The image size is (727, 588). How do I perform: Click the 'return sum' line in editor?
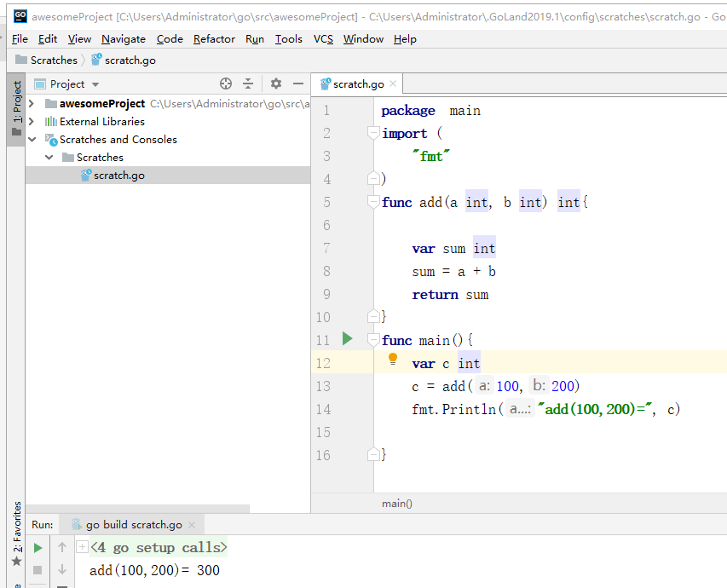(450, 295)
